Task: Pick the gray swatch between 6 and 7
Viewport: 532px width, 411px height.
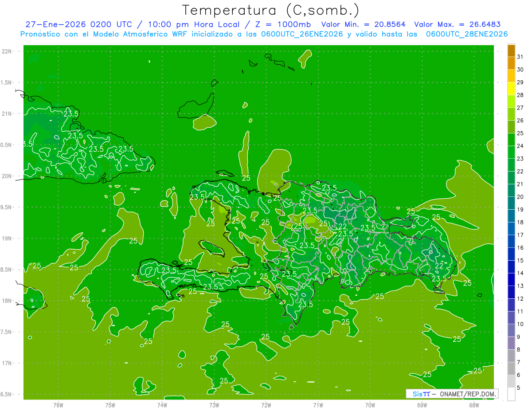Action: tap(511, 368)
